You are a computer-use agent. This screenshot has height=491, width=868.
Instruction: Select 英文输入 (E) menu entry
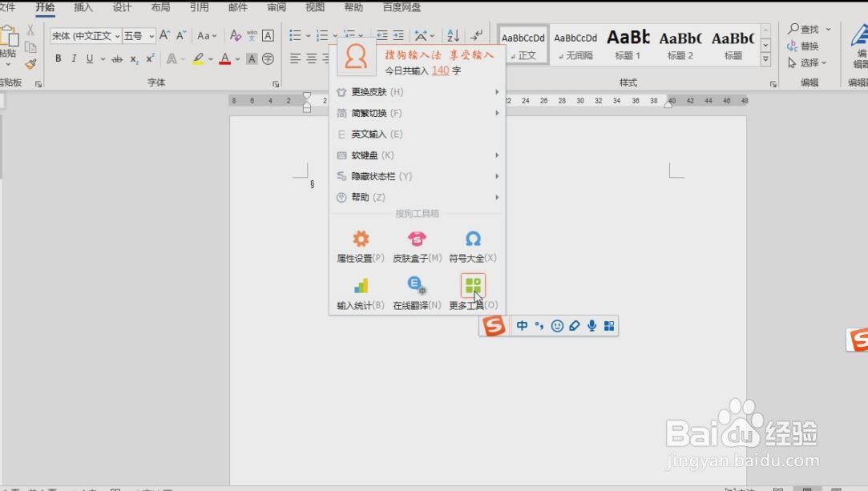(418, 134)
